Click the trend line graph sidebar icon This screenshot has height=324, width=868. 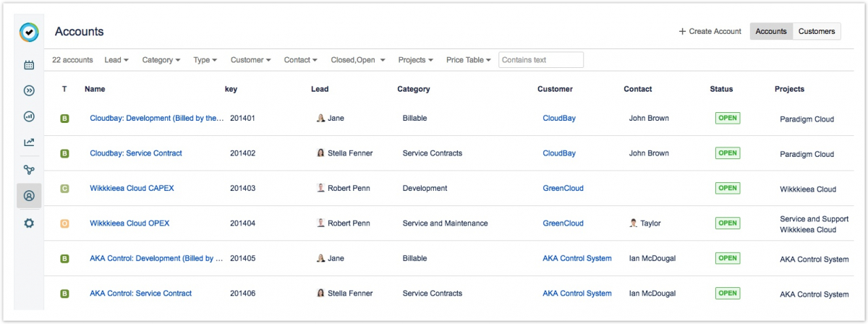pyautogui.click(x=29, y=142)
